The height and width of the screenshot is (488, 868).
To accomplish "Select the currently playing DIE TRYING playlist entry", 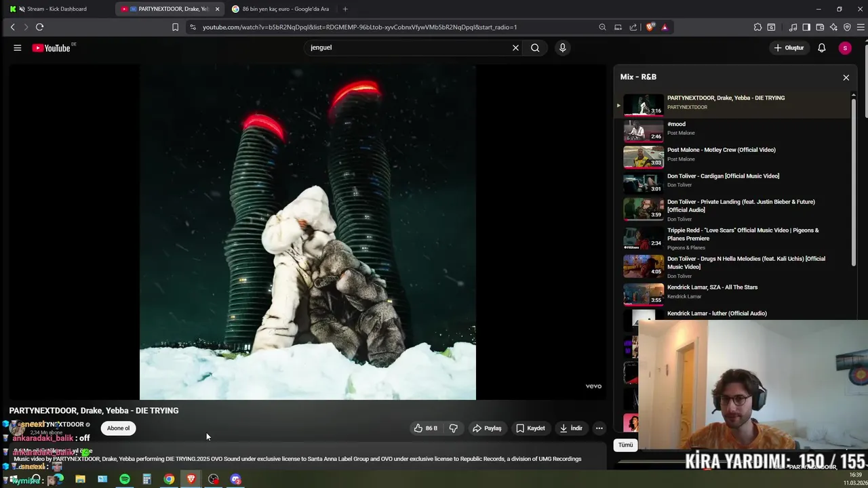I will pyautogui.click(x=732, y=104).
